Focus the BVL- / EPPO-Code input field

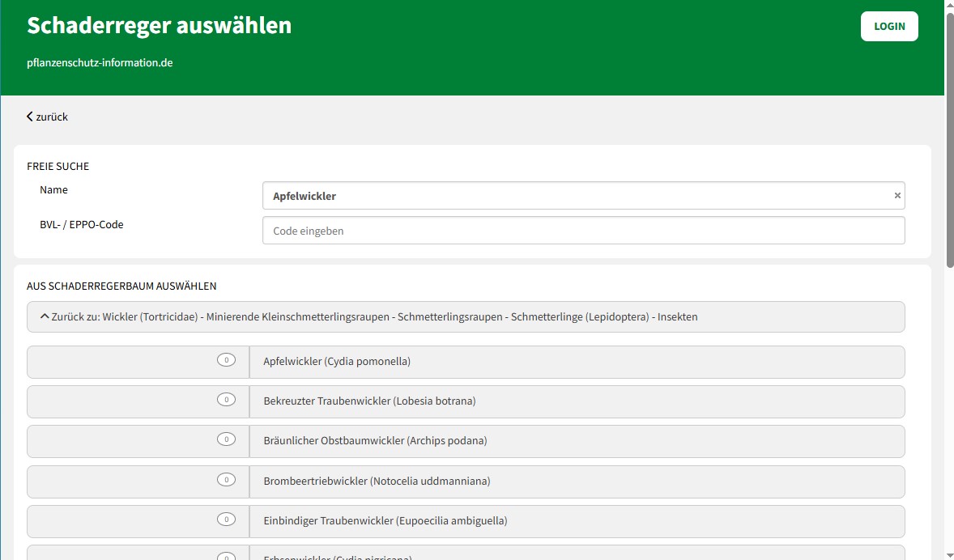(x=583, y=231)
